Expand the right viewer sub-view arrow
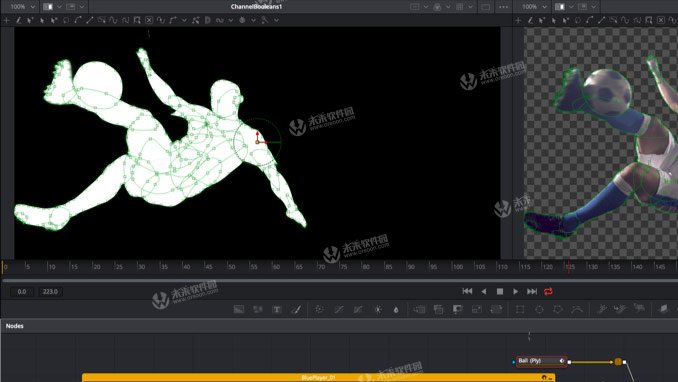 point(594,7)
